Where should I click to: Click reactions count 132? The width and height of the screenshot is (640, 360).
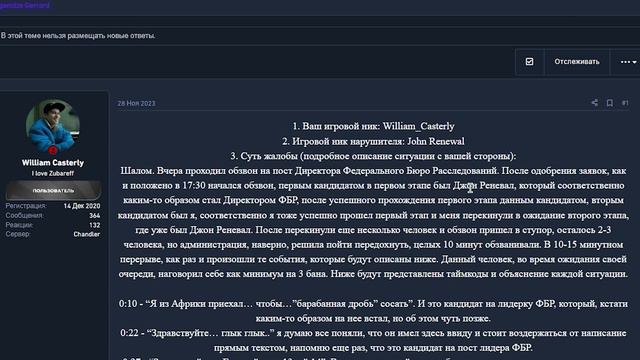point(95,225)
